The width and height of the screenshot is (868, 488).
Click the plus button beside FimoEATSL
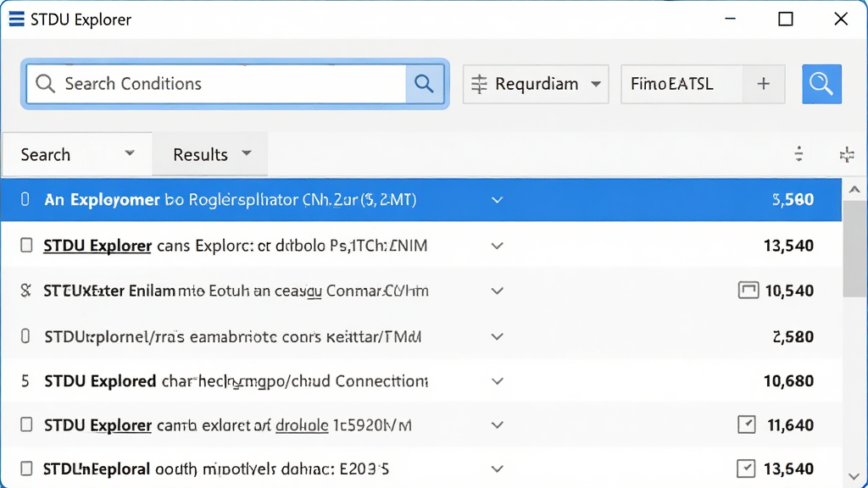click(764, 84)
